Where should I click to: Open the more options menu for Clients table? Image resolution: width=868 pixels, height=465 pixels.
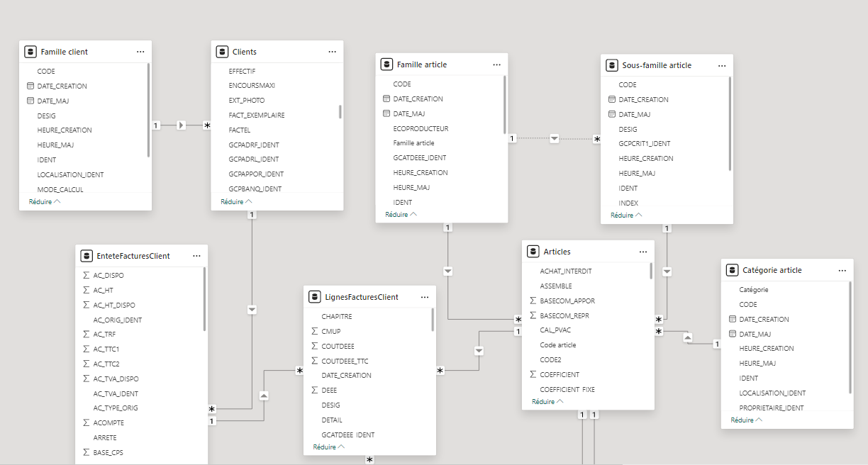coord(332,52)
